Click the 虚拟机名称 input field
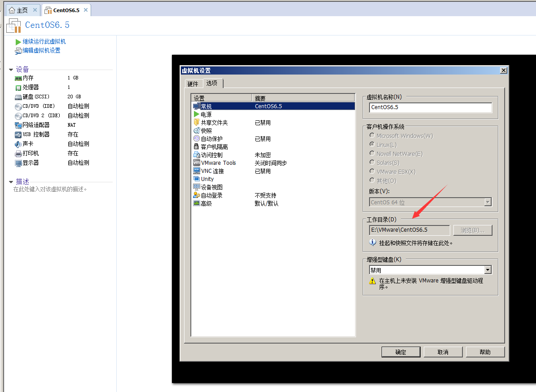 pos(431,107)
